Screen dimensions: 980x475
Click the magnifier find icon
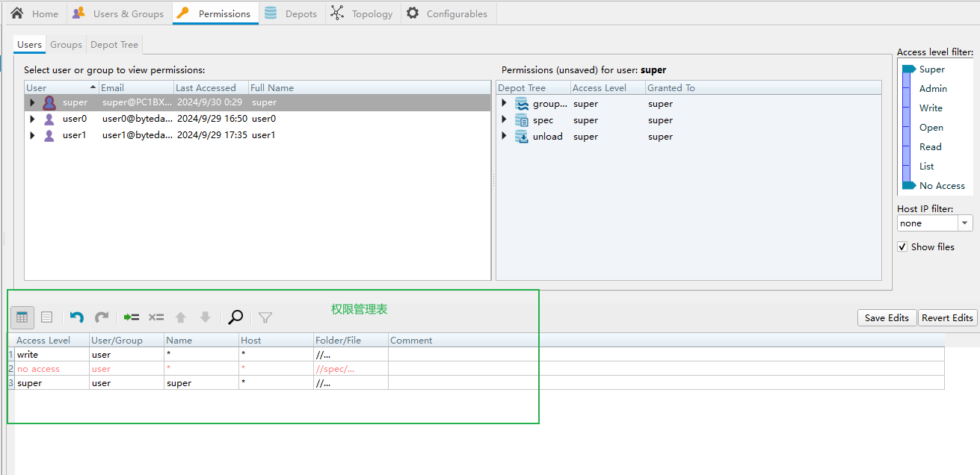235,317
